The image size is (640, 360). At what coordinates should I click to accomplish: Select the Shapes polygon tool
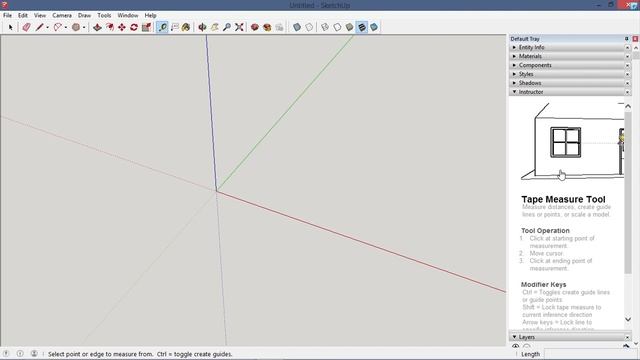click(x=76, y=27)
